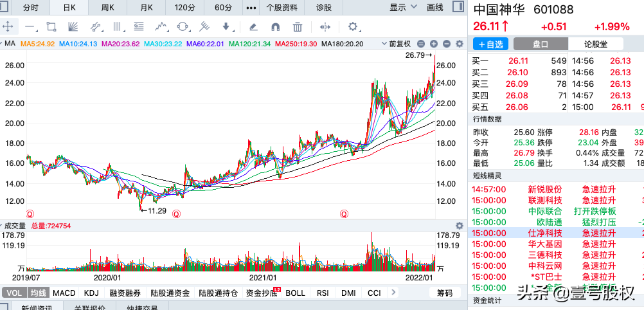Select the crosshair move tool

(8, 27)
